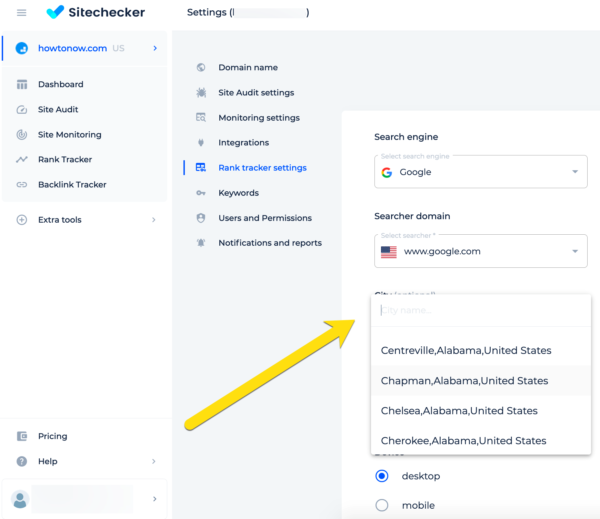Click the Dashboard table icon
600x519 pixels.
(x=22, y=84)
